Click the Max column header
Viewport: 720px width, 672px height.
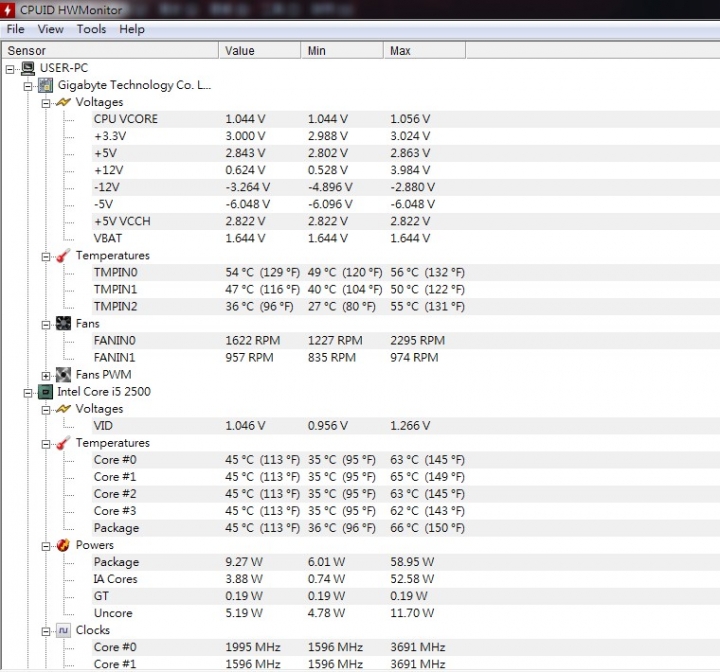tap(425, 51)
